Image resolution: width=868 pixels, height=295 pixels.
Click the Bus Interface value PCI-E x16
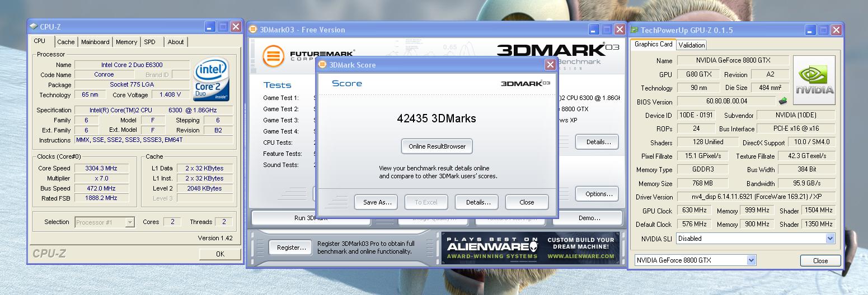tap(797, 129)
